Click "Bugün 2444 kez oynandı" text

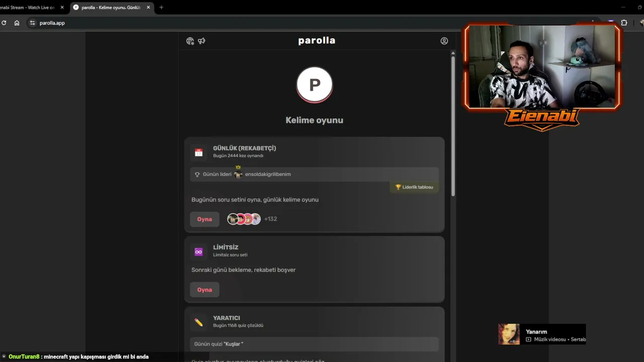point(238,156)
